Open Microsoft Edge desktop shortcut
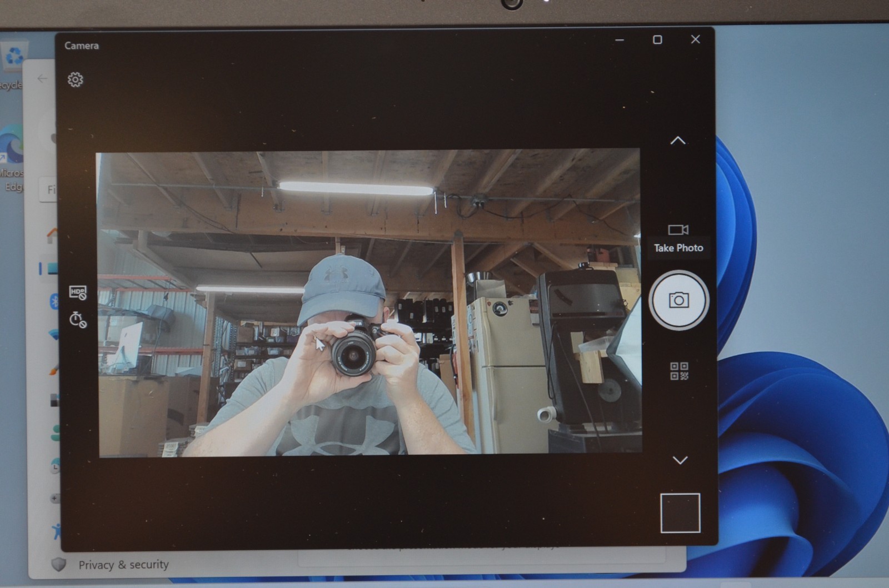 point(11,158)
